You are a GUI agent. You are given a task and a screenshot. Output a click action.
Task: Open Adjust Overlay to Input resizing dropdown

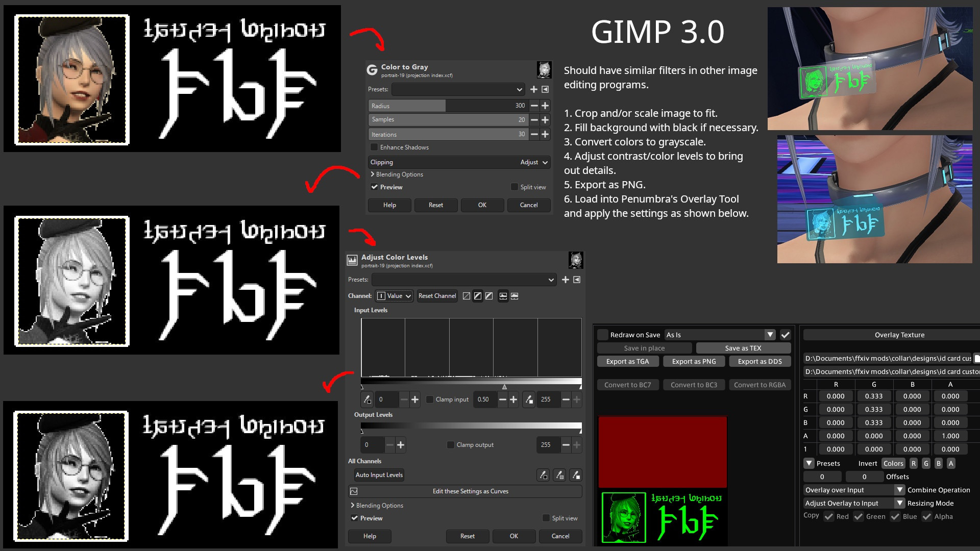click(854, 503)
